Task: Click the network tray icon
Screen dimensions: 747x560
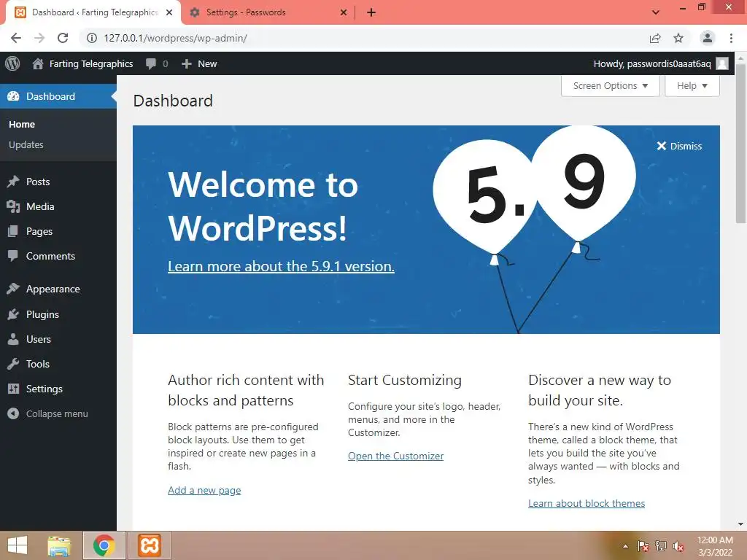Action: click(660, 546)
